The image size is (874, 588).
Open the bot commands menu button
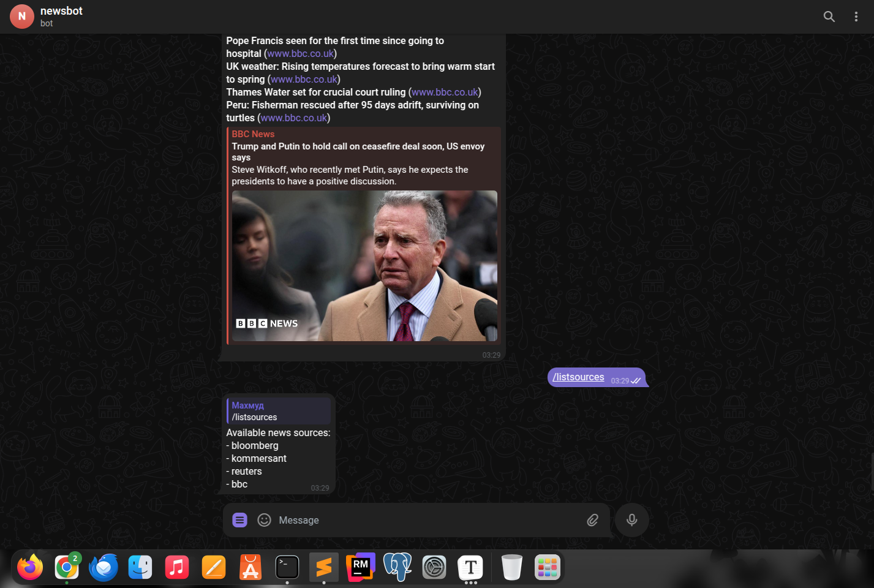tap(239, 520)
